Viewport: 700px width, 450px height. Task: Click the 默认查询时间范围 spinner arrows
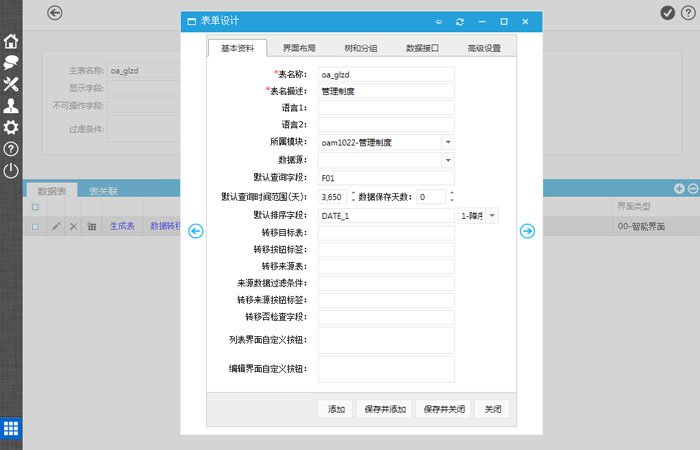353,196
